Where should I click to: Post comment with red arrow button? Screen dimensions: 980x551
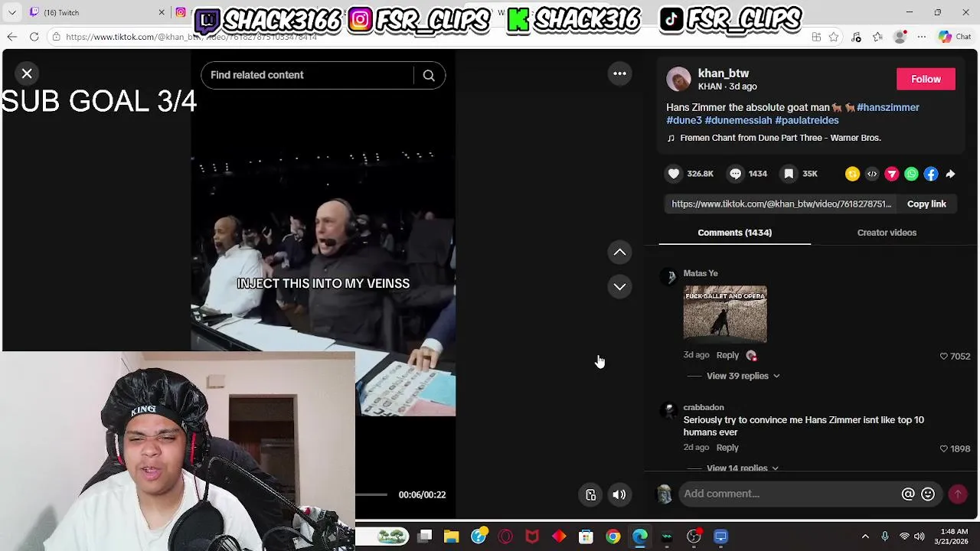point(958,494)
